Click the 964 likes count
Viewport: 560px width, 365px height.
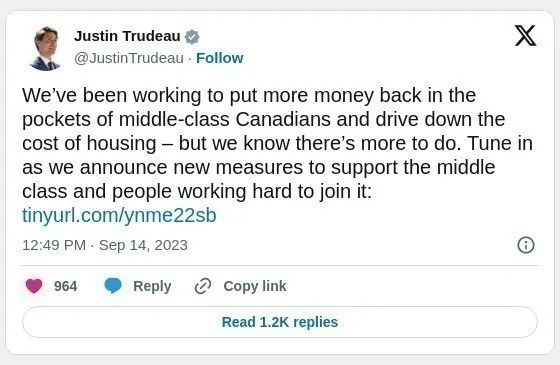pyautogui.click(x=65, y=286)
